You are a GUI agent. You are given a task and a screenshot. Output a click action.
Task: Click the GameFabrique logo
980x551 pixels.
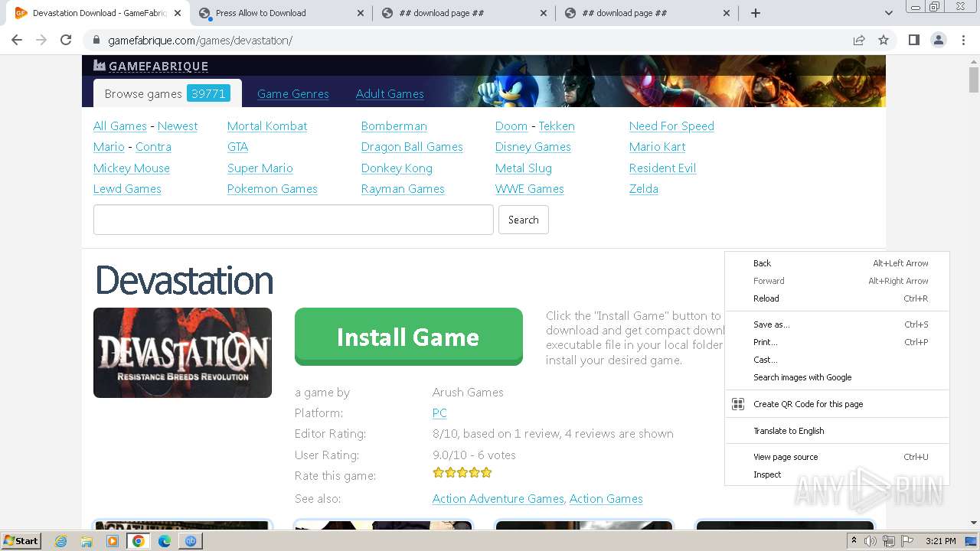click(x=151, y=66)
